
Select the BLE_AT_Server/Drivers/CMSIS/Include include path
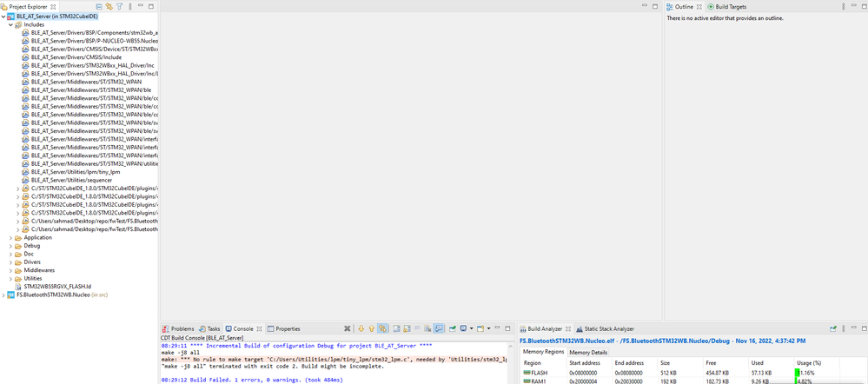[76, 57]
